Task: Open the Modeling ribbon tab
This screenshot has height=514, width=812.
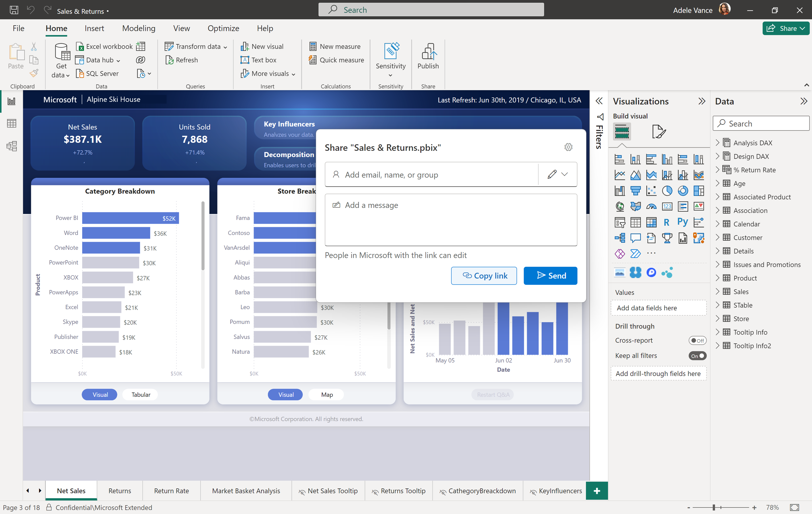Action: [x=139, y=28]
